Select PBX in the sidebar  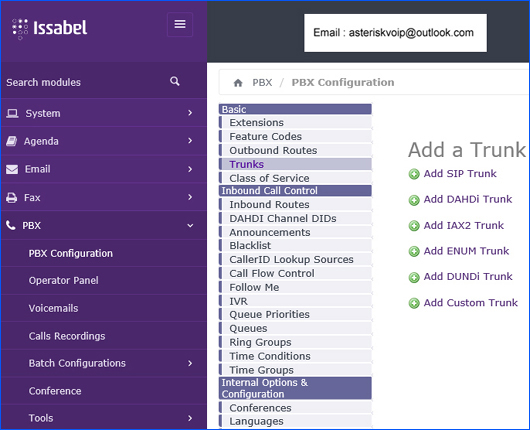pos(103,225)
